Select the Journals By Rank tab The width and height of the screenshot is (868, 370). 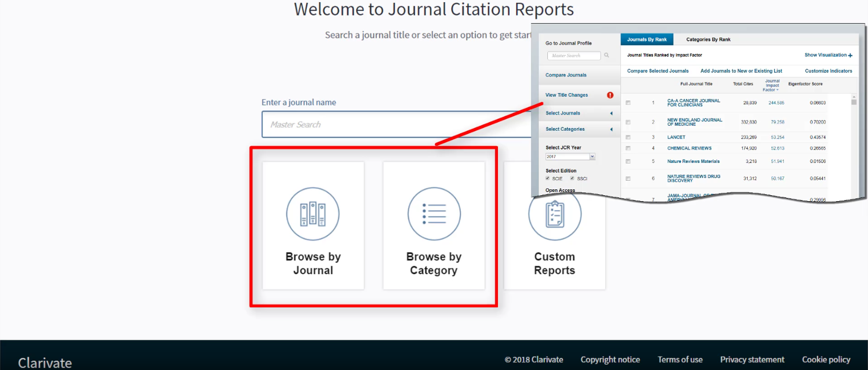[x=647, y=39]
